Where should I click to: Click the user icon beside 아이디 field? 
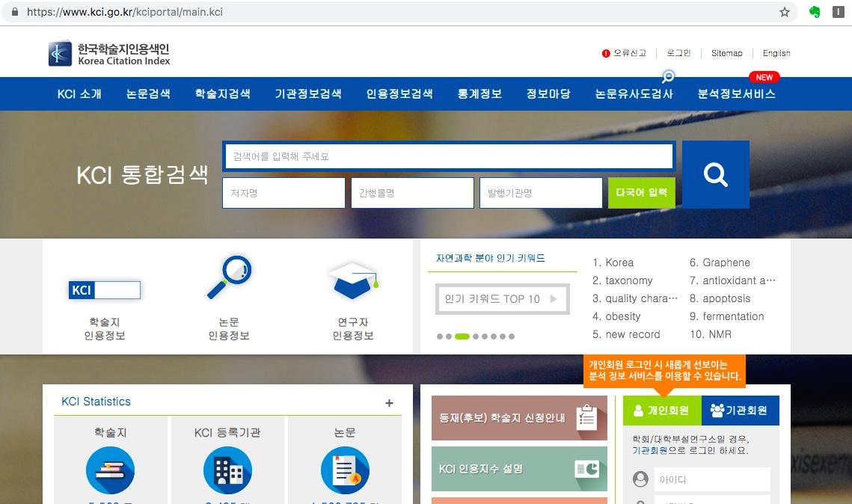[640, 479]
